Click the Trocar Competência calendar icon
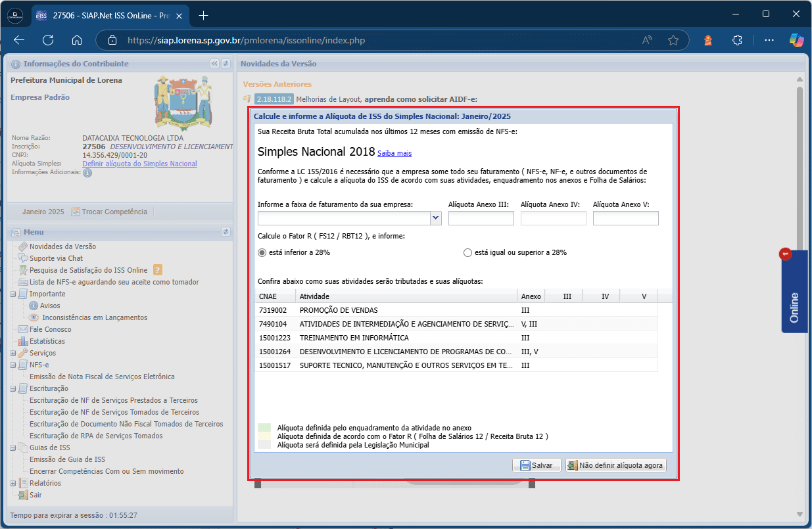The image size is (812, 529). tap(76, 212)
